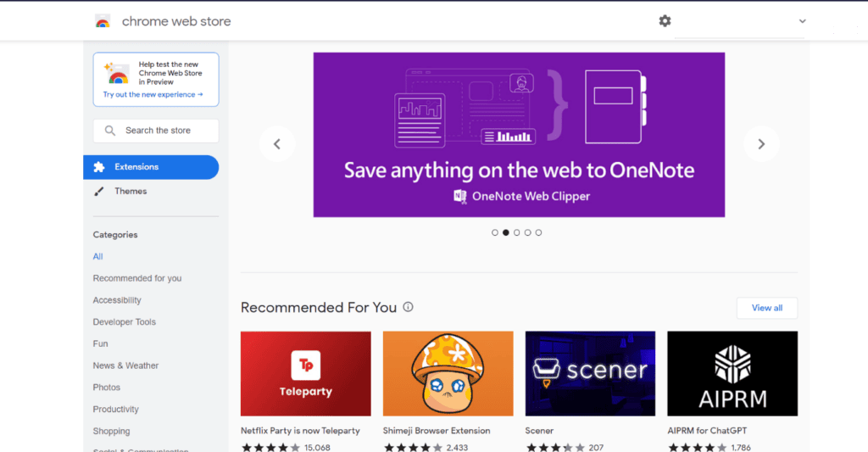Screen dimensions: 868x452
Task: Go to next carousel slide
Action: point(761,144)
